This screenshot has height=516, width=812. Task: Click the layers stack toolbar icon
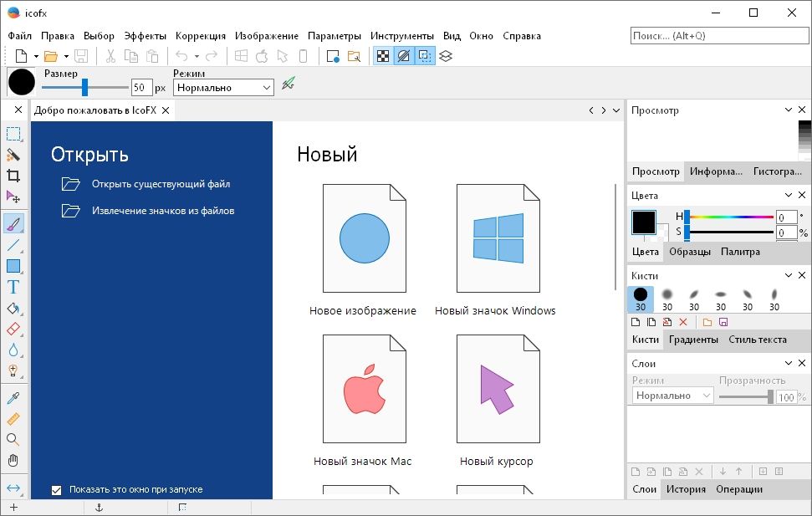[446, 56]
